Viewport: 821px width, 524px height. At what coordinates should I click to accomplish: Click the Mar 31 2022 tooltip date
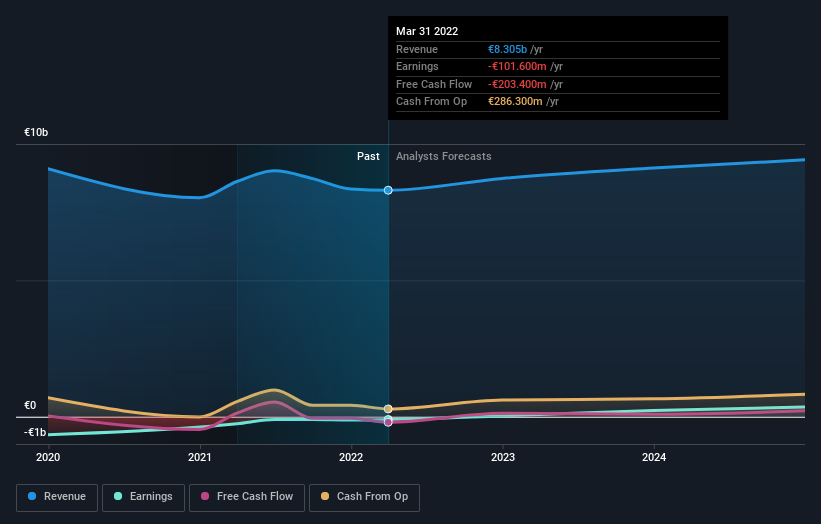(x=427, y=31)
